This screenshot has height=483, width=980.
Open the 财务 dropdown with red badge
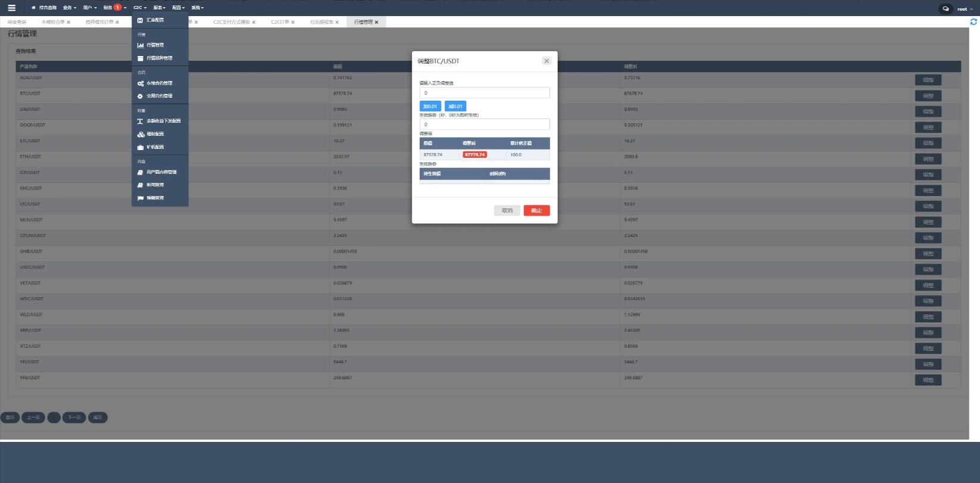114,8
